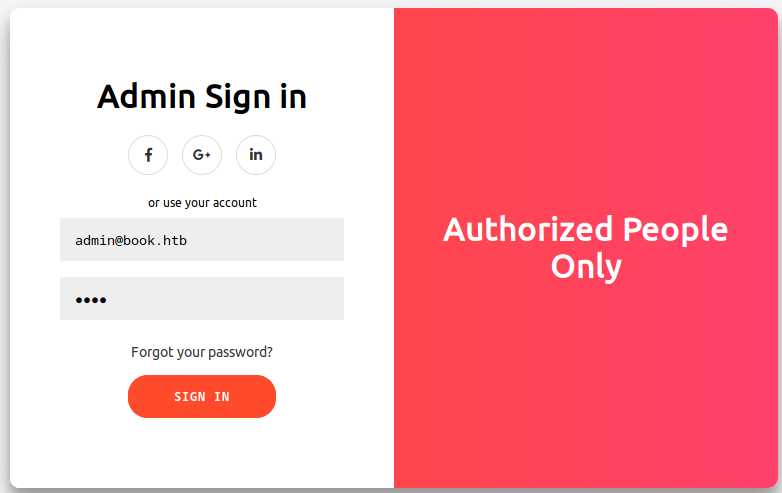Image resolution: width=782 pixels, height=493 pixels.
Task: Choose the LinkedIn sign-in icon
Action: tap(256, 155)
